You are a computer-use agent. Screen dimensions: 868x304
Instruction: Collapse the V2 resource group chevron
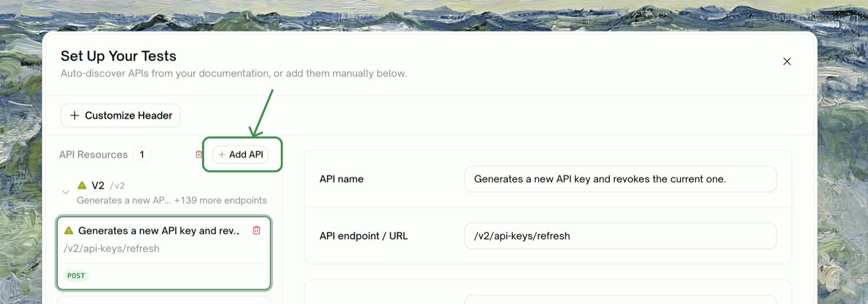(x=66, y=192)
